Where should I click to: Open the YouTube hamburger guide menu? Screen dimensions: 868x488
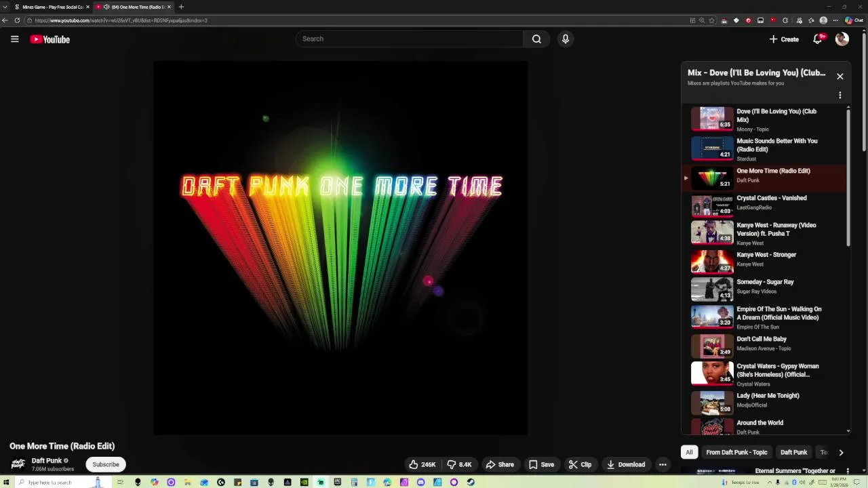point(14,39)
